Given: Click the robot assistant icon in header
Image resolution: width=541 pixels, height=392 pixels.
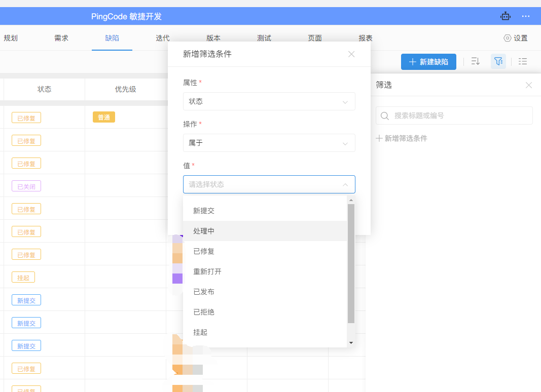Looking at the screenshot, I should [506, 16].
